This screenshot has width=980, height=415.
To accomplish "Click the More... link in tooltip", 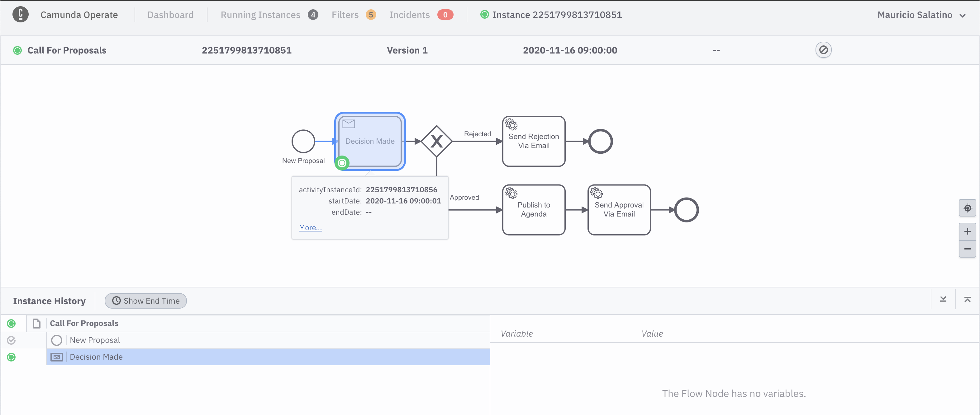I will point(310,227).
